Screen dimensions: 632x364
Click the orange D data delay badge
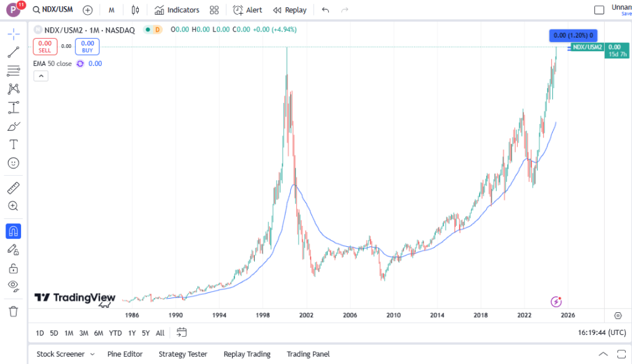(x=157, y=30)
